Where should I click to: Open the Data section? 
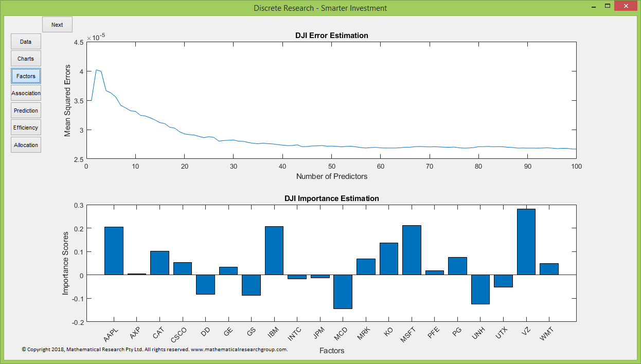[x=26, y=42]
